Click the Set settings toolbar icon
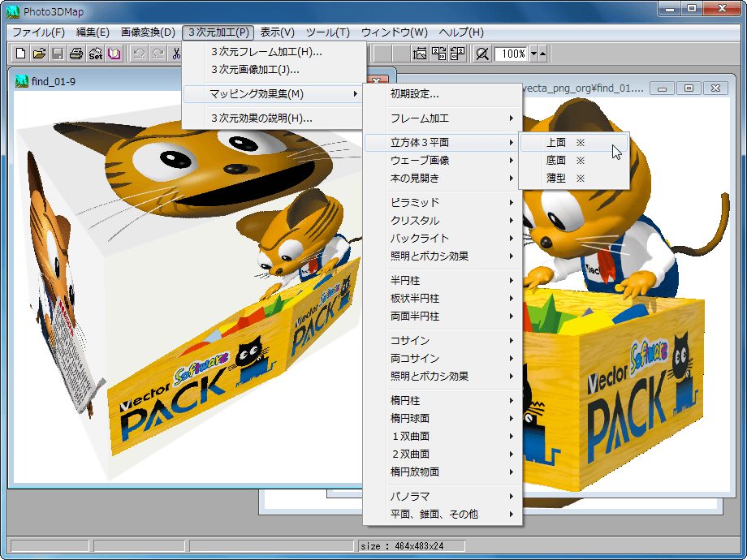The height and width of the screenshot is (560, 747). pos(95,54)
